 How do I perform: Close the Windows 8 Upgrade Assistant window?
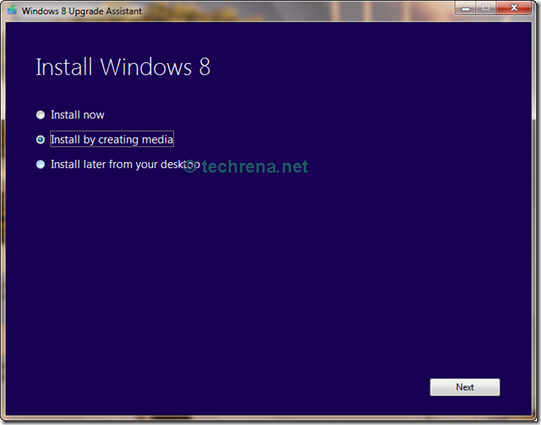point(514,8)
